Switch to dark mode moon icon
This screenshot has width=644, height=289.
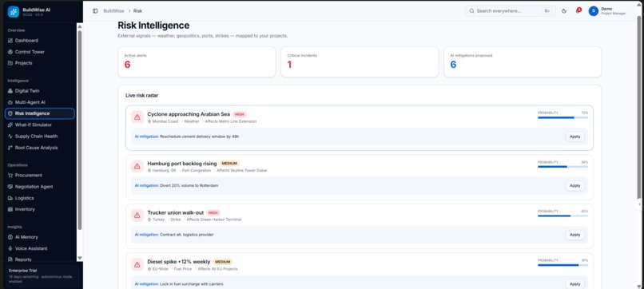[564, 11]
